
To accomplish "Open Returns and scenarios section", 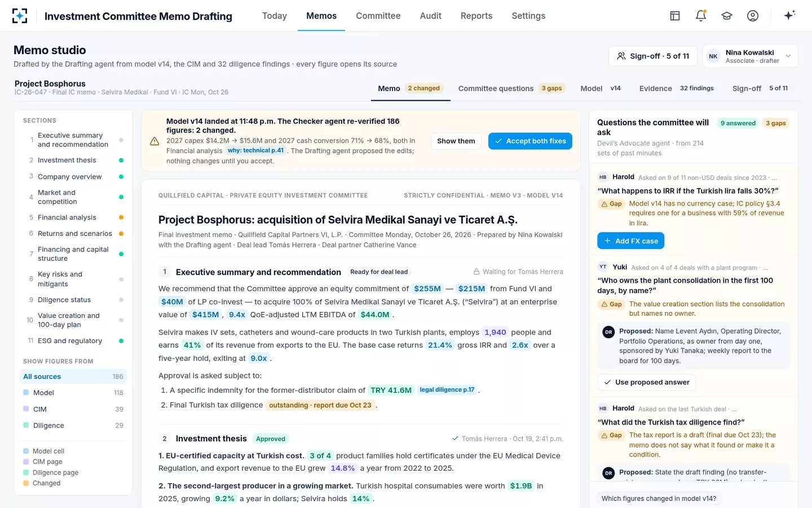I will 73,234.
